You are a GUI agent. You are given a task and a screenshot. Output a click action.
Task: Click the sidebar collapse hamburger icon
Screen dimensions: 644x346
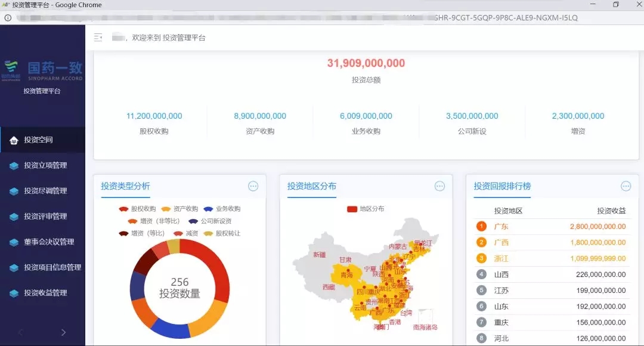98,38
